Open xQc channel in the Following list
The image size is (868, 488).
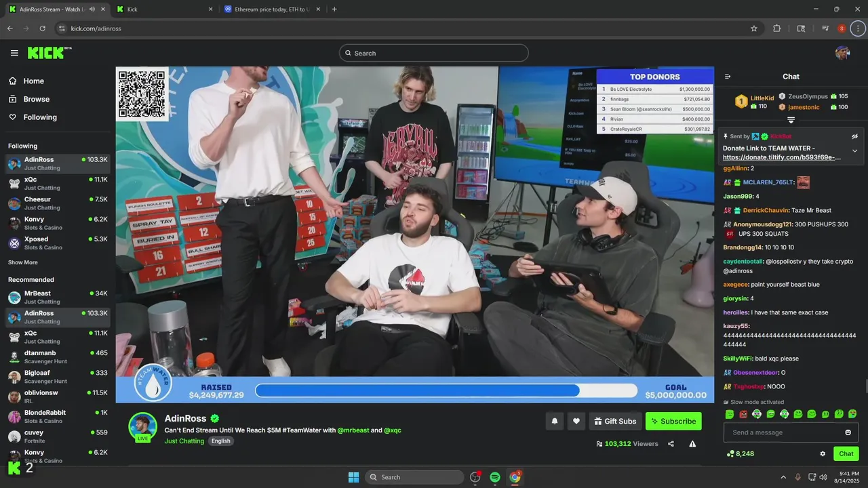(x=58, y=183)
